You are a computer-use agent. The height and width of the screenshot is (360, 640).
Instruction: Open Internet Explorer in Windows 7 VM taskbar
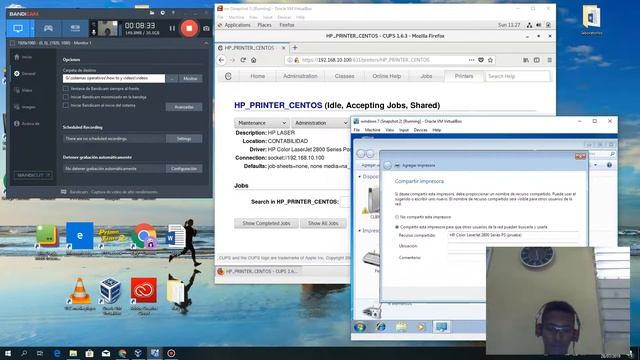pos(380,327)
